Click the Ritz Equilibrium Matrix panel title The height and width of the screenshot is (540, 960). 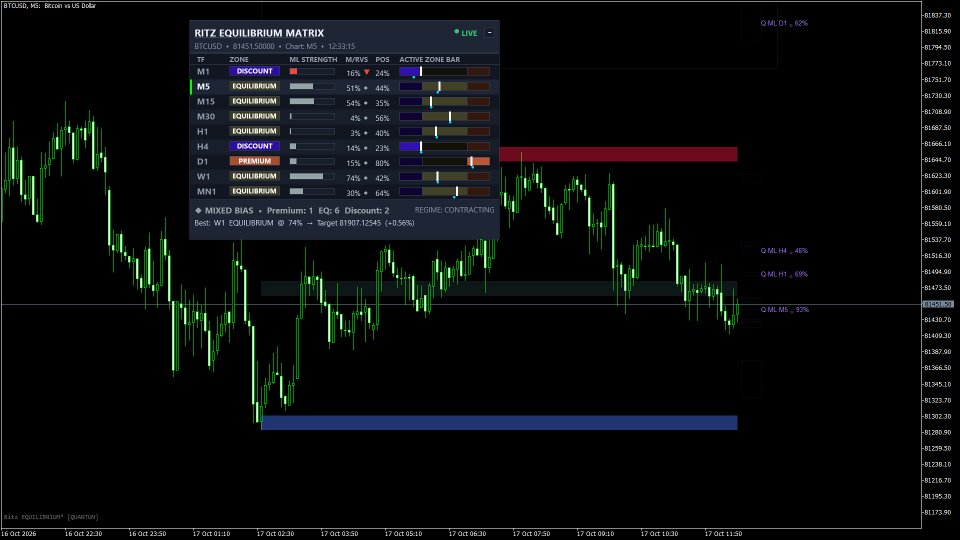[x=259, y=33]
